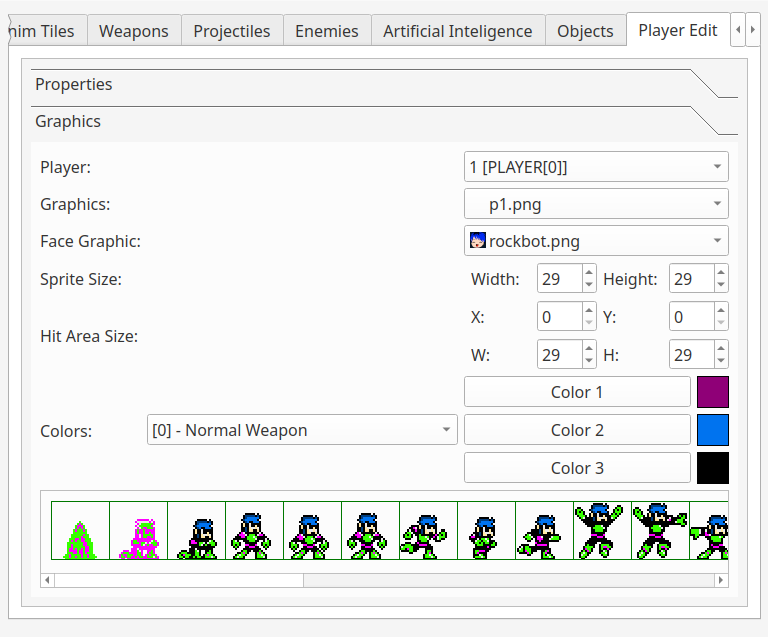Select the kneeling third sprite frame
The width and height of the screenshot is (768, 637).
point(196,530)
